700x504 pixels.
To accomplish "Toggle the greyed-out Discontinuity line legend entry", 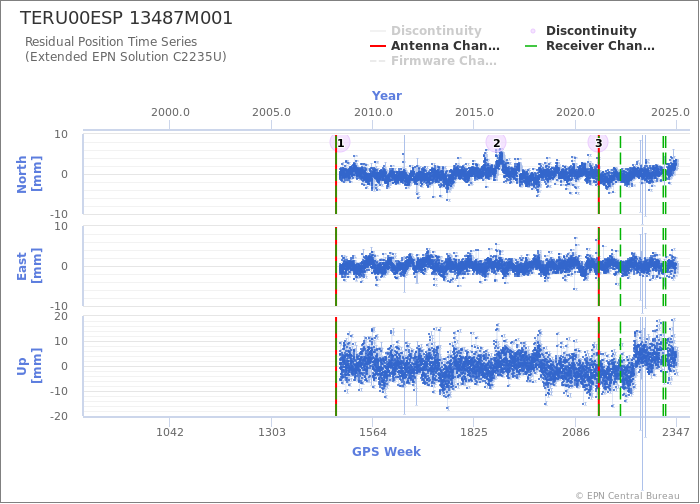I will coord(426,30).
